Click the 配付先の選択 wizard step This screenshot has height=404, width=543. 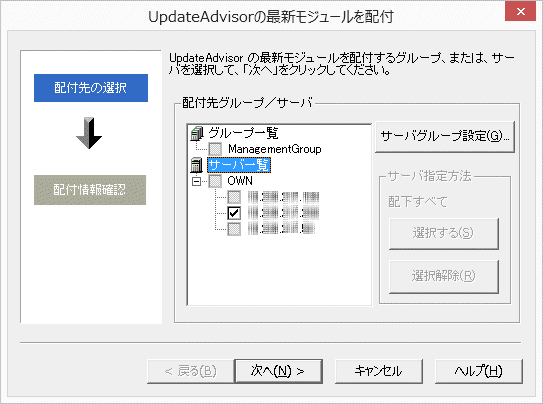click(91, 88)
